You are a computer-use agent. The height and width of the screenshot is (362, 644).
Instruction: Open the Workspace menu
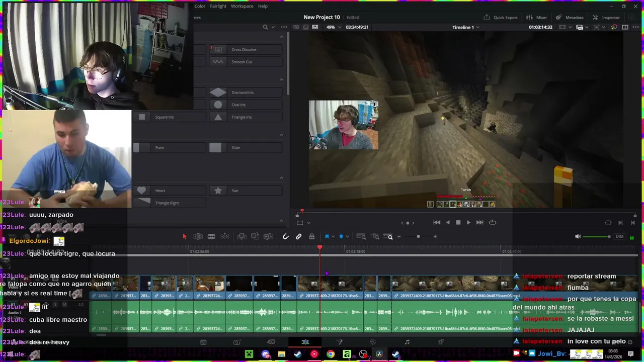point(242,6)
